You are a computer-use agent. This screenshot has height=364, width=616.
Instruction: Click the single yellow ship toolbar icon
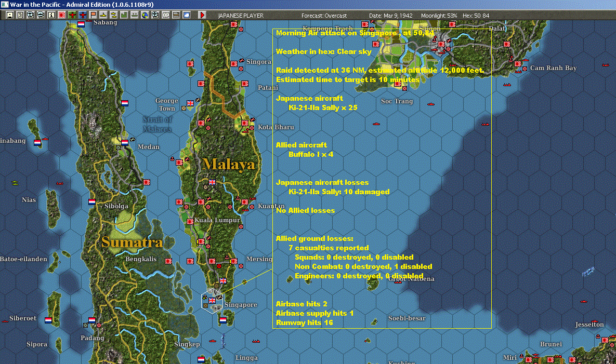pos(103,15)
